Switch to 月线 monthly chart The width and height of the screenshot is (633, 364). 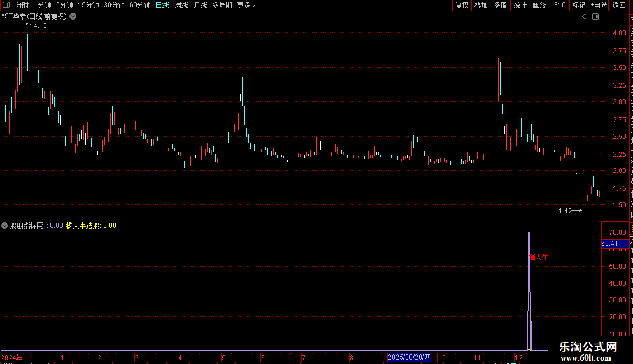[x=200, y=5]
